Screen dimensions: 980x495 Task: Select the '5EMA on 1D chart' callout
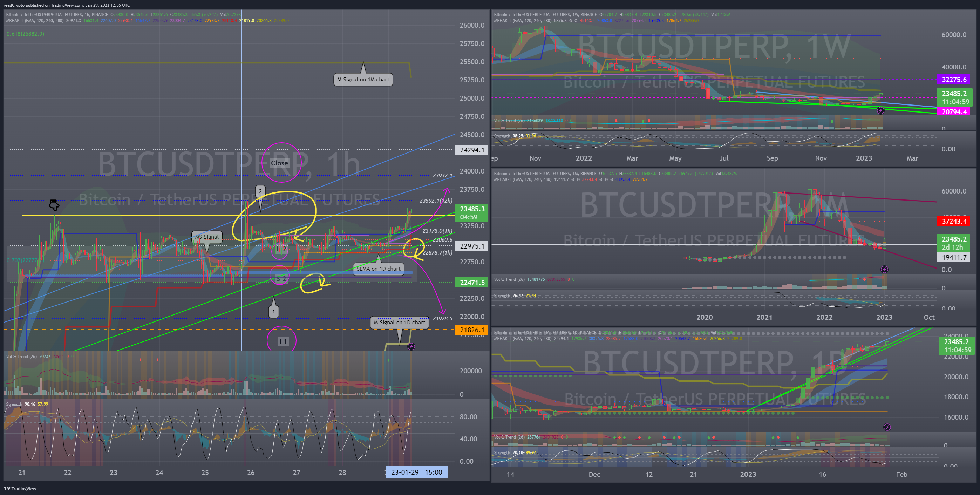click(379, 269)
